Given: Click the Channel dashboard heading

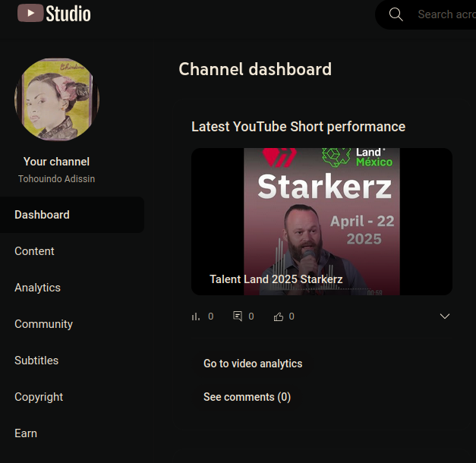Looking at the screenshot, I should coord(255,69).
